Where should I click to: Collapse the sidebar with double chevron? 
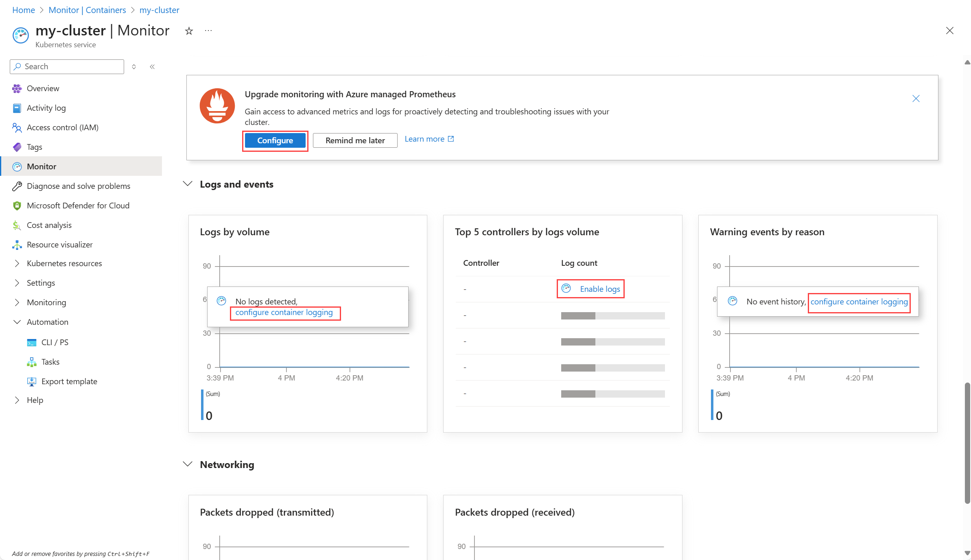point(152,67)
